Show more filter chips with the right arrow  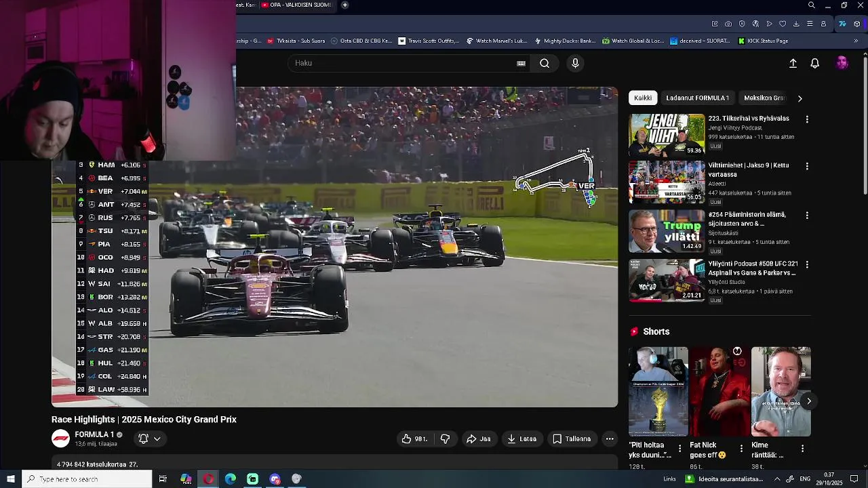tap(800, 98)
